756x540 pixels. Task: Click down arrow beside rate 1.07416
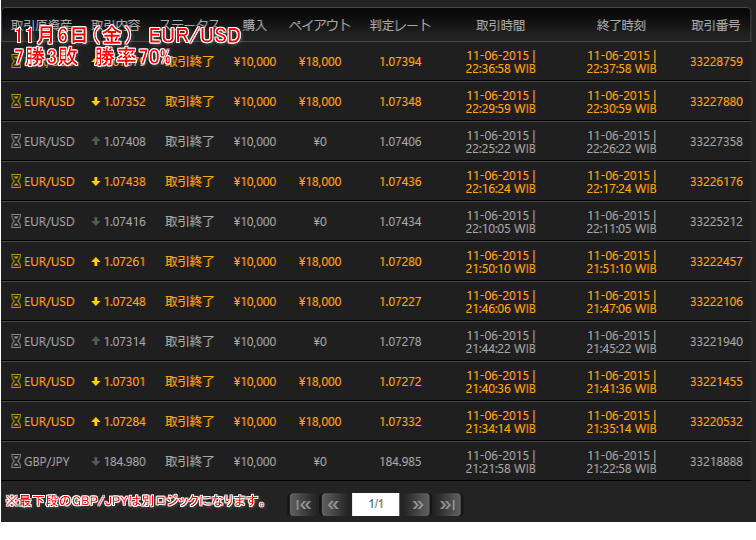pyautogui.click(x=95, y=222)
